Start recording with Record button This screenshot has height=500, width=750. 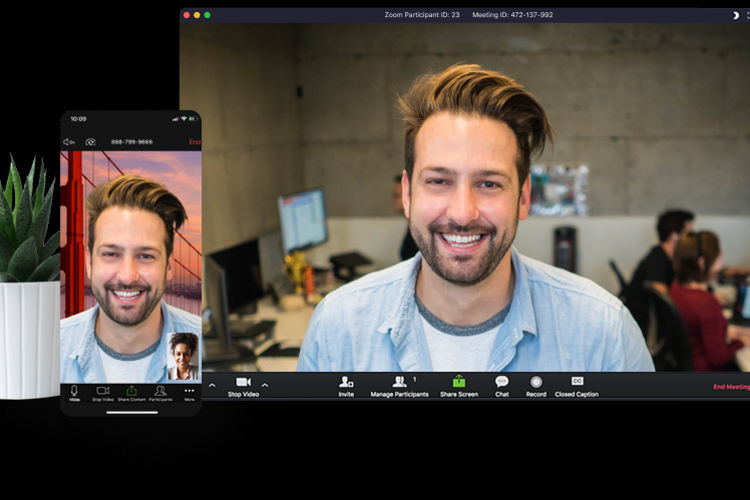(x=536, y=387)
